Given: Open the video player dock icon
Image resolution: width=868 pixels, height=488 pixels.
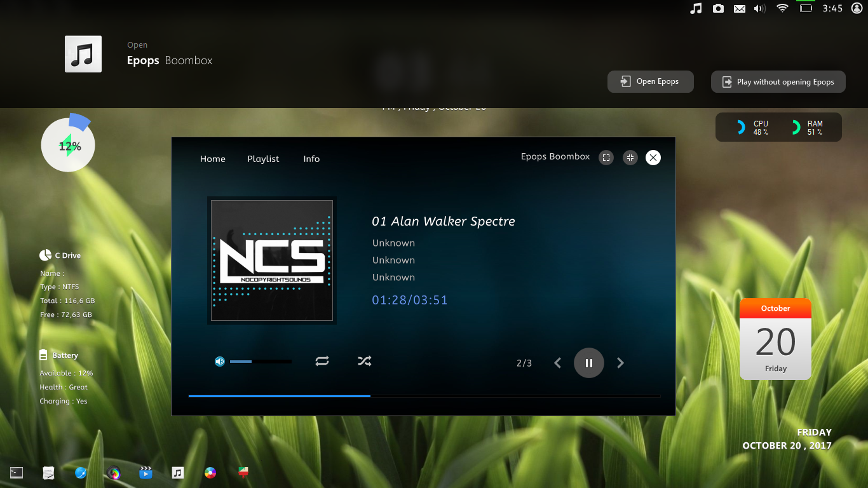Looking at the screenshot, I should (146, 472).
